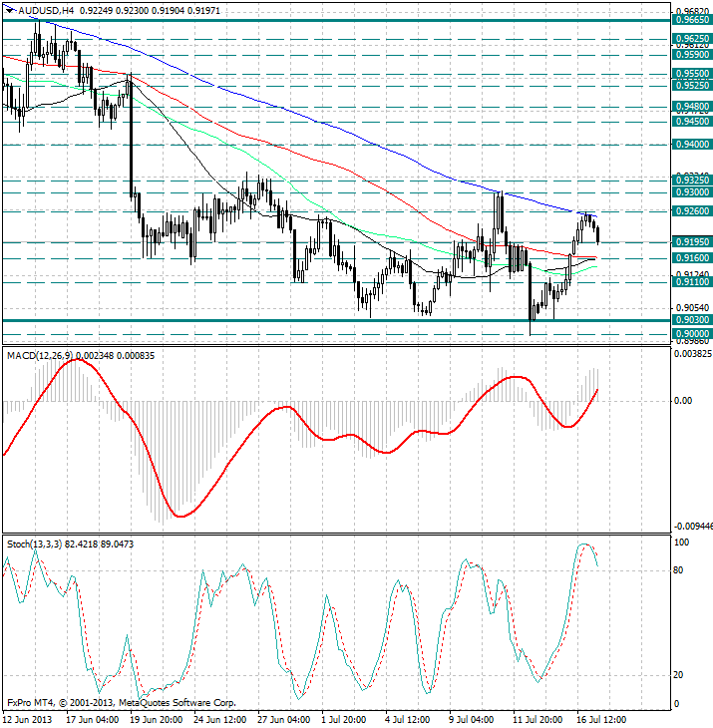713x728 pixels.
Task: Click the 0.92600 price level label
Action: tap(691, 211)
